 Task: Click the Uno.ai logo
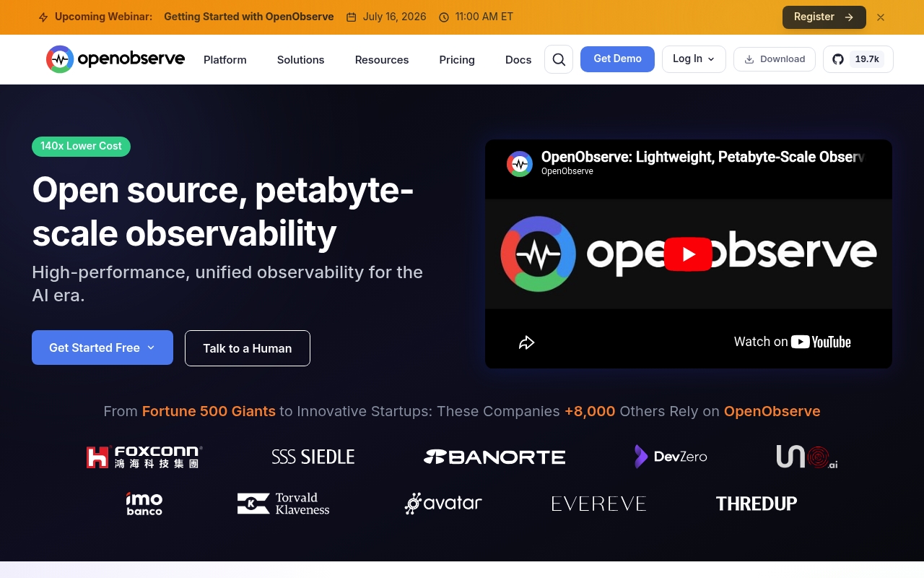807,457
